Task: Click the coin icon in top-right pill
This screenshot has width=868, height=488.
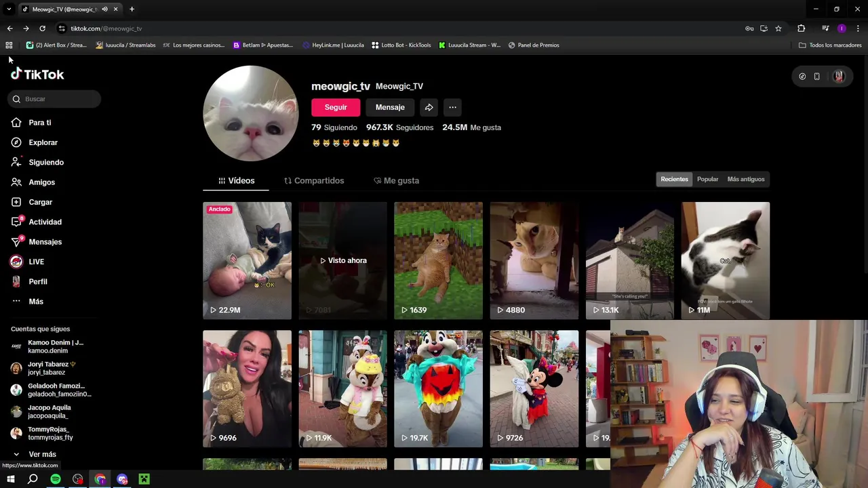Action: (802, 77)
